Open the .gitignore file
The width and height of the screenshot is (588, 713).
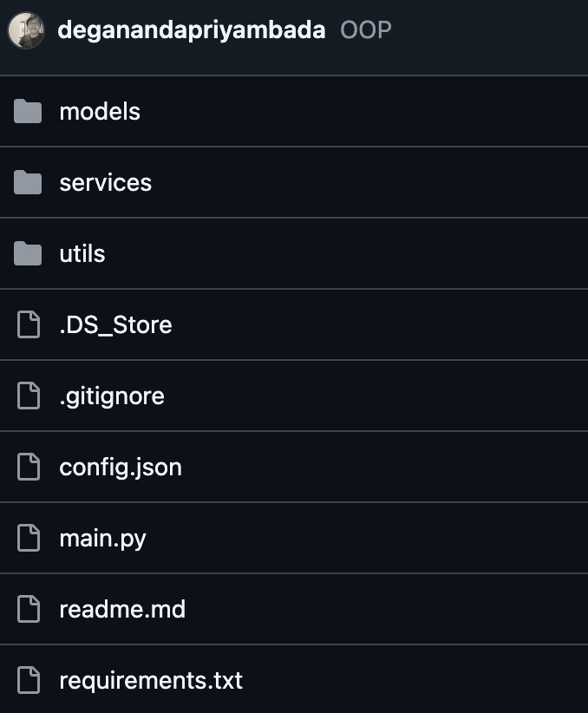(x=112, y=396)
